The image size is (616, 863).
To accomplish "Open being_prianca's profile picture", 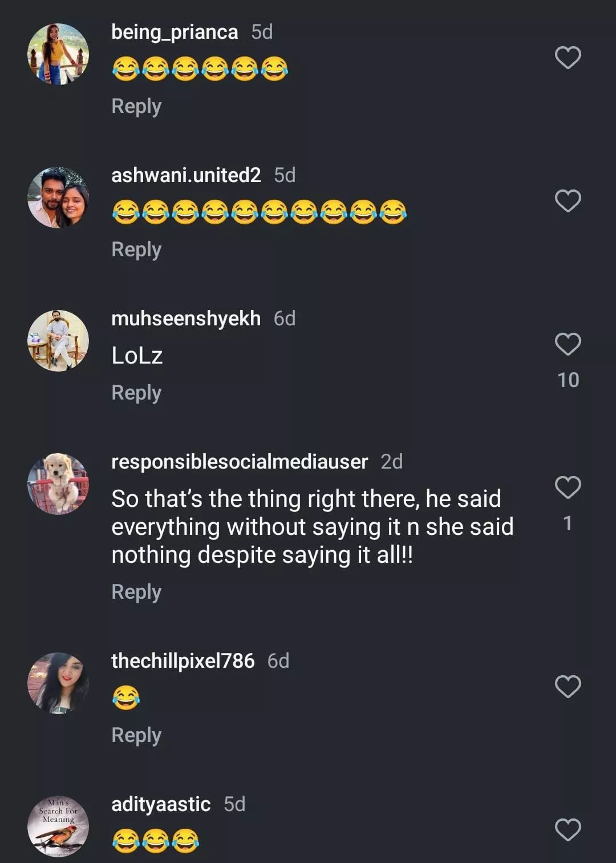I will pyautogui.click(x=58, y=54).
